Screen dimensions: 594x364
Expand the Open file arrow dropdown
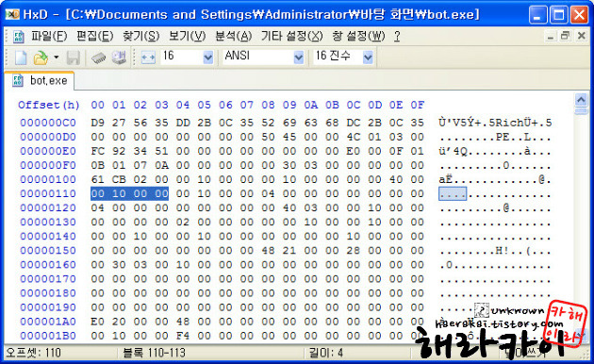pos(56,58)
